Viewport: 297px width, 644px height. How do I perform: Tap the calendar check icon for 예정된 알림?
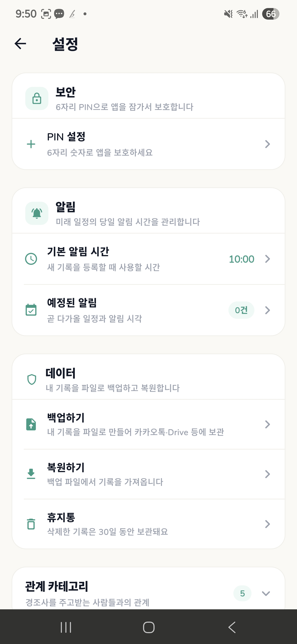(31, 310)
